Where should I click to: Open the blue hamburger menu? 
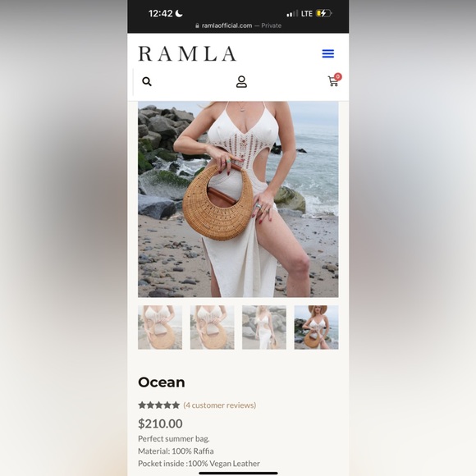point(327,53)
